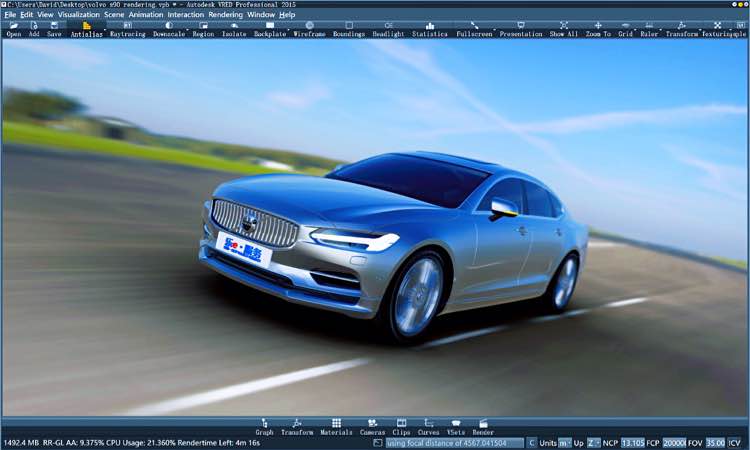
Task: Open the Graph module in bottom bar
Action: (264, 427)
